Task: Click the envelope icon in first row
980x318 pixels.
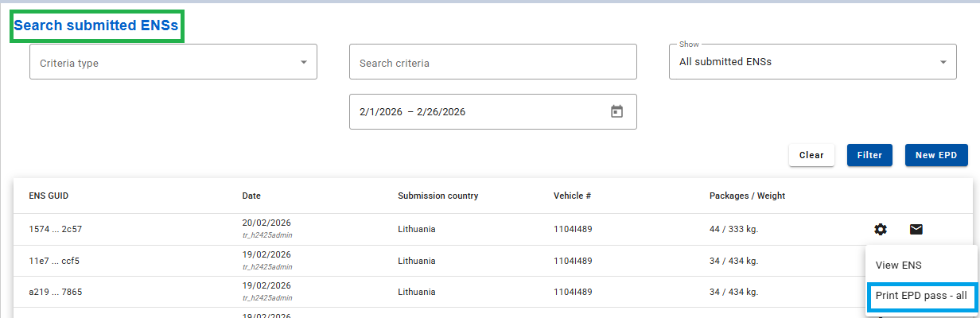Action: click(916, 230)
